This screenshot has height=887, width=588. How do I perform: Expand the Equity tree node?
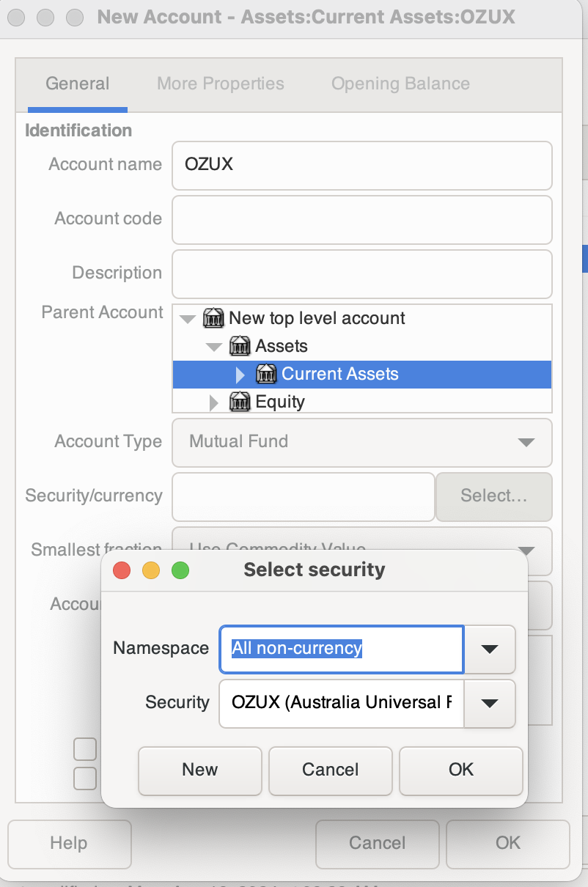[x=214, y=402]
